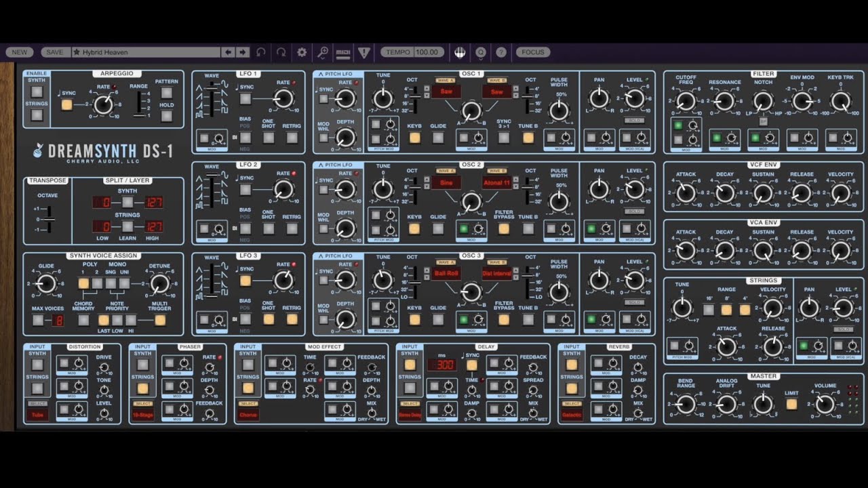The width and height of the screenshot is (868, 488).
Task: Toggle LFO 1 ONE SHOT button
Action: tap(269, 138)
